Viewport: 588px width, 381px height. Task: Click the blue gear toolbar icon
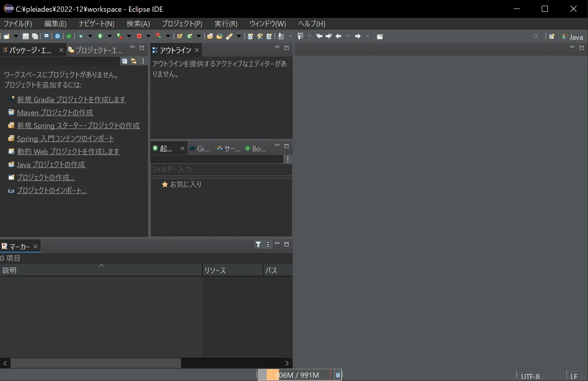click(x=58, y=37)
